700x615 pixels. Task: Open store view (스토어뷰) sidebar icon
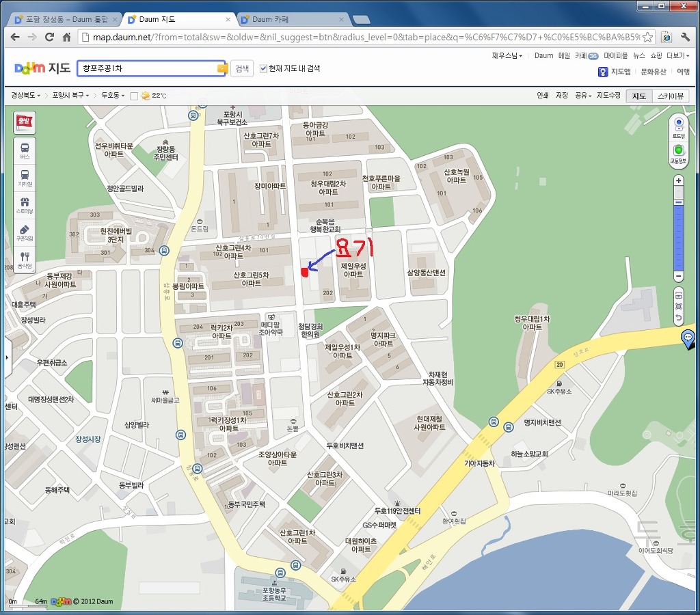pos(25,205)
